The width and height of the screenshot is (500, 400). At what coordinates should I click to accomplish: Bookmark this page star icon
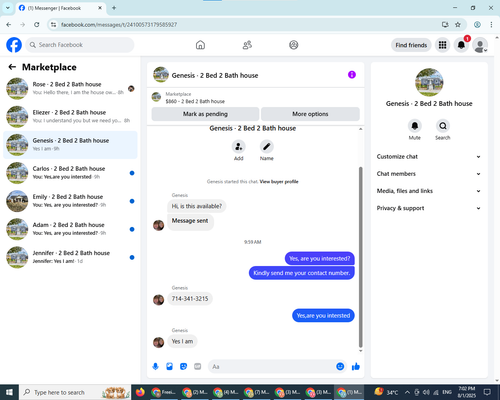point(458,24)
